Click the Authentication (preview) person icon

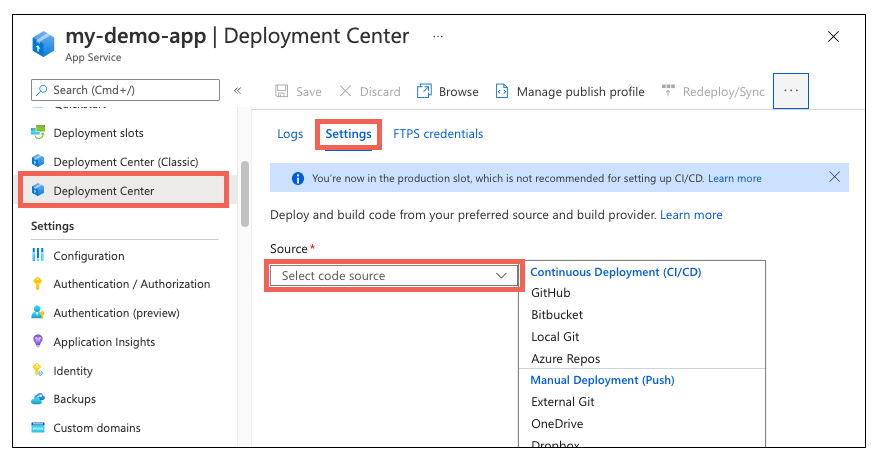click(37, 312)
